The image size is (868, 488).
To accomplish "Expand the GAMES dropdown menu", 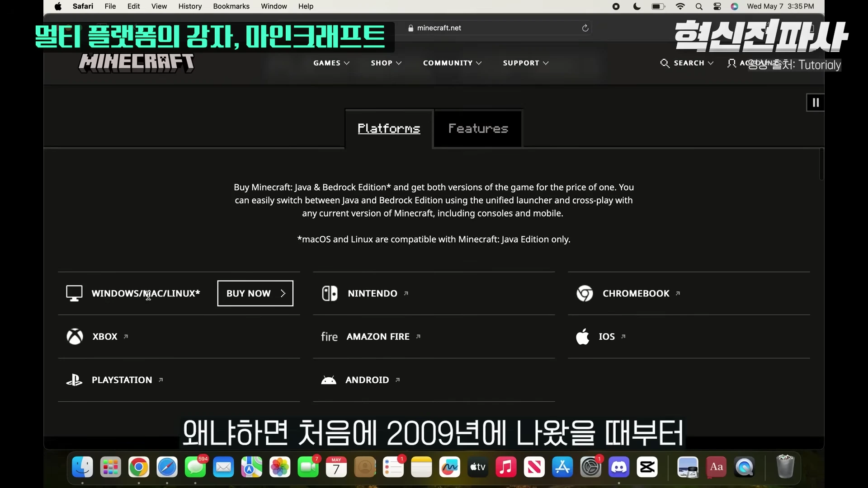I will pos(331,63).
